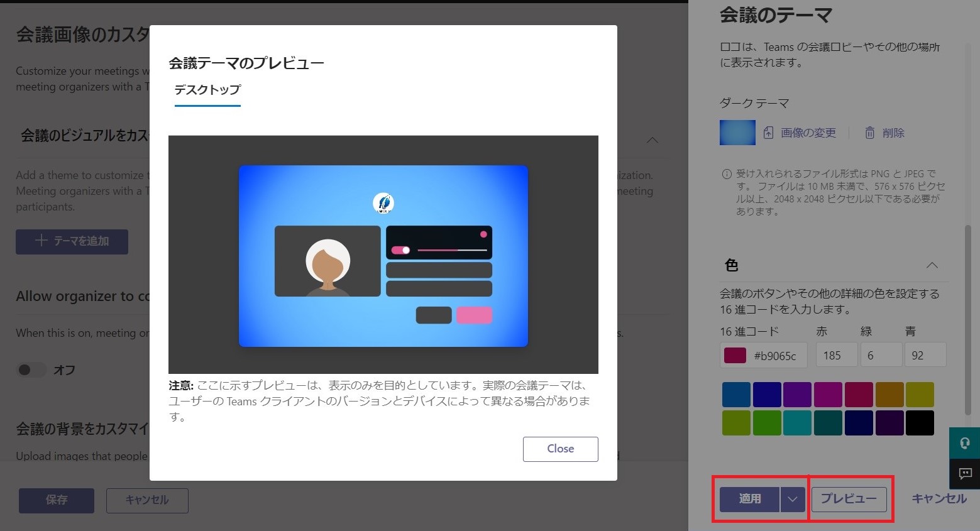Click the feedback chat icon
This screenshot has height=531, width=980.
pyautogui.click(x=965, y=474)
